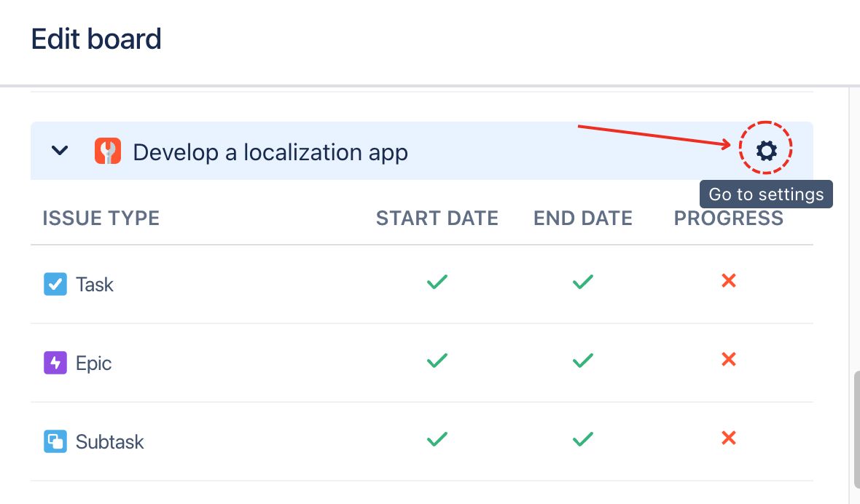Select the Subtask issue type icon
This screenshot has height=504, width=860.
click(55, 441)
